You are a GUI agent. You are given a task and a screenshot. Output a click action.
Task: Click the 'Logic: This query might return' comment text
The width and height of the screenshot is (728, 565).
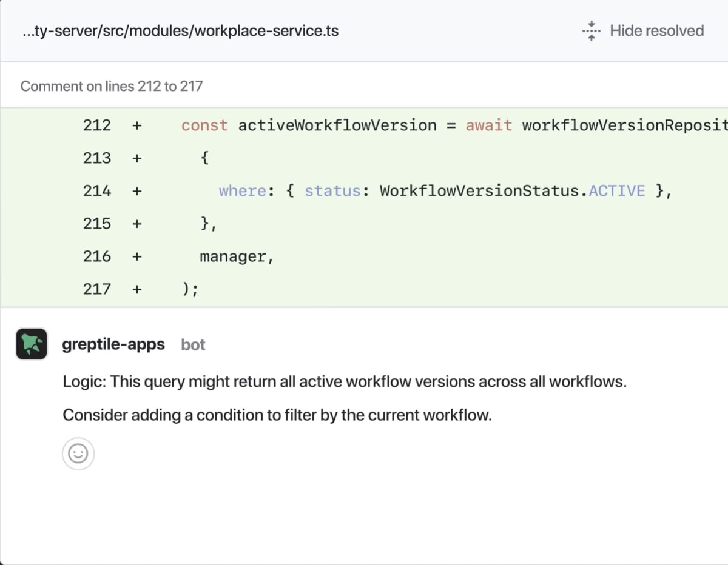click(345, 383)
